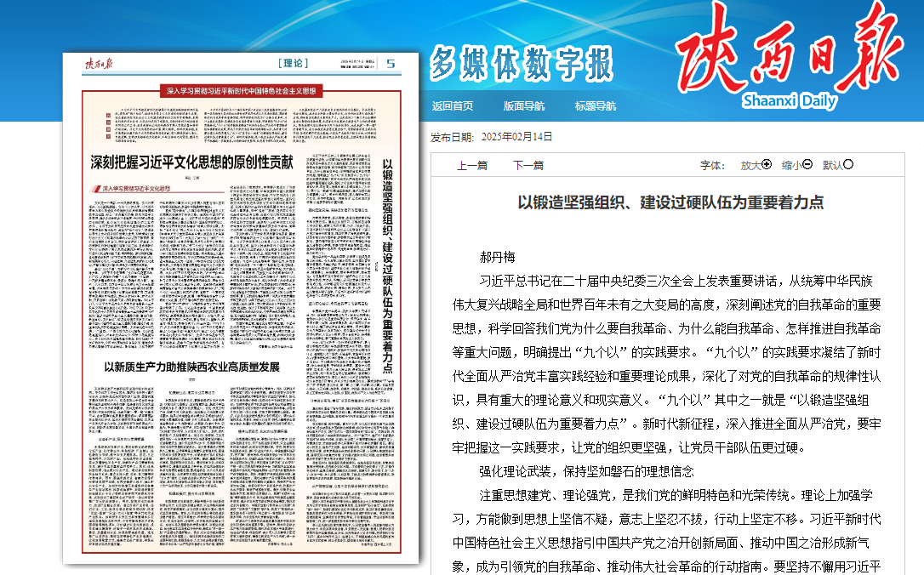Click the 缩小 minus icon to shrink font
The height and width of the screenshot is (575, 924).
[x=807, y=165]
